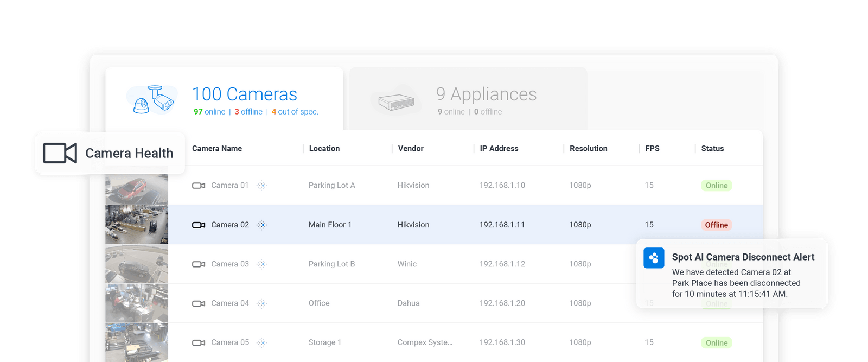Viewport: 868px width, 362px height.
Task: Click the camera icon beside Camera 01
Action: click(x=199, y=186)
